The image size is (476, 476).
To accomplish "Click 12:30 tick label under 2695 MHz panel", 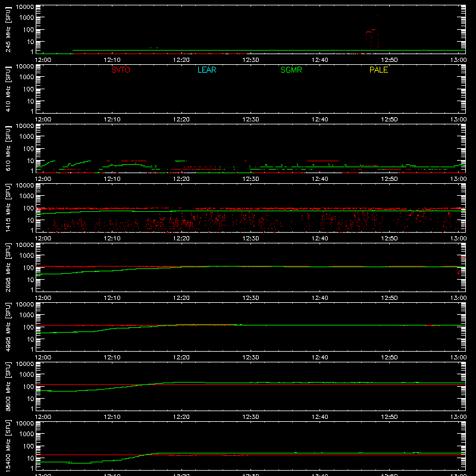I will pos(250,298).
